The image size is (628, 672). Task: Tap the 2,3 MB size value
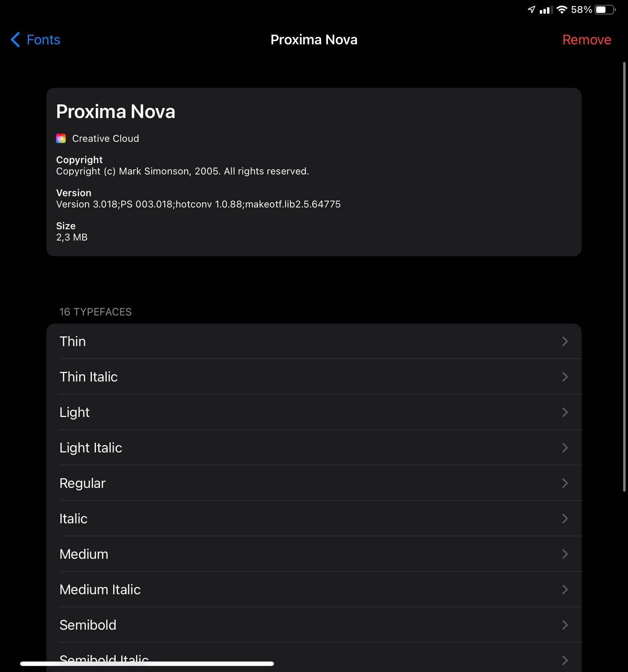tap(72, 237)
